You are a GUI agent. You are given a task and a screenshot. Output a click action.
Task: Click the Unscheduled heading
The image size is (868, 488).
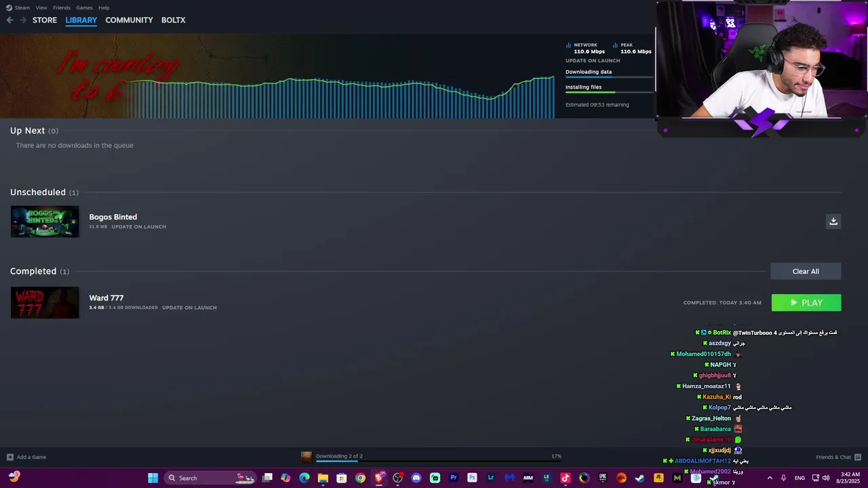(38, 192)
